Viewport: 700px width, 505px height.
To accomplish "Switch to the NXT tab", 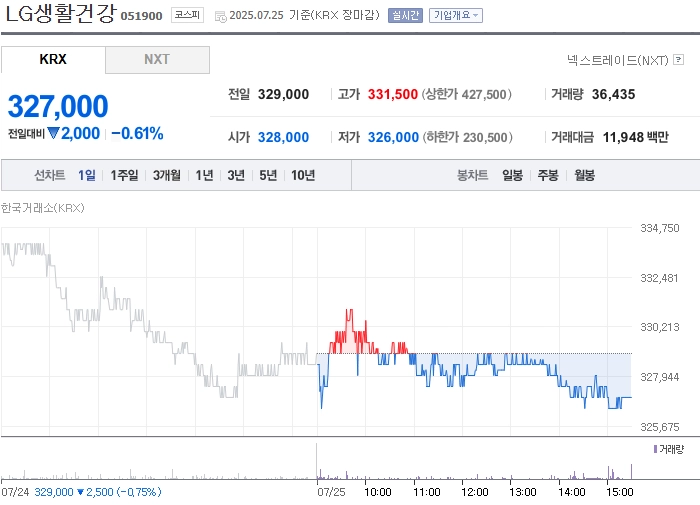I will [x=157, y=59].
